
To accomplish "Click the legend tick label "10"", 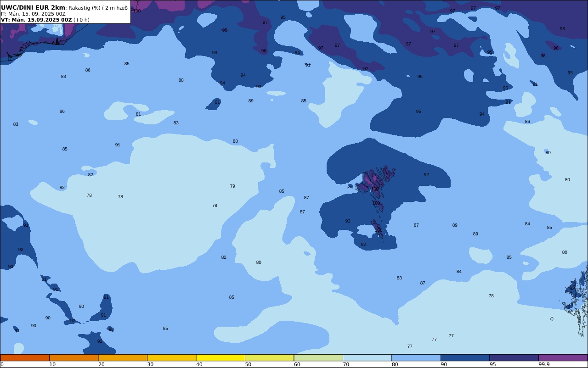I will click(52, 364).
